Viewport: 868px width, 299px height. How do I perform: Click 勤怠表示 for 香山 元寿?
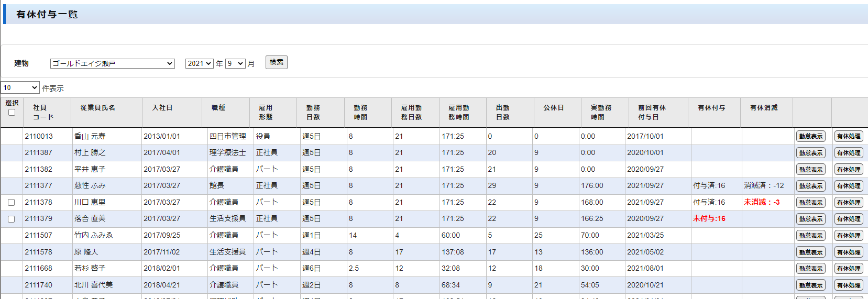tap(810, 136)
